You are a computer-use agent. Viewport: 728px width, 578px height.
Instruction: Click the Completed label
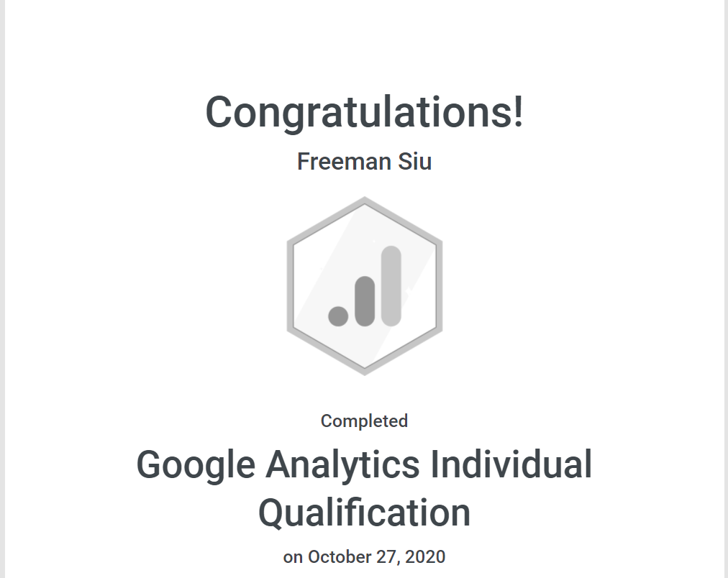click(364, 421)
